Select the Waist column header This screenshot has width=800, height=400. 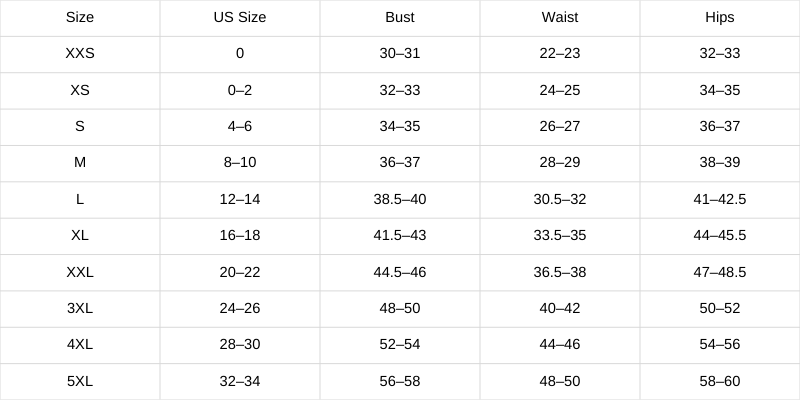click(x=560, y=17)
